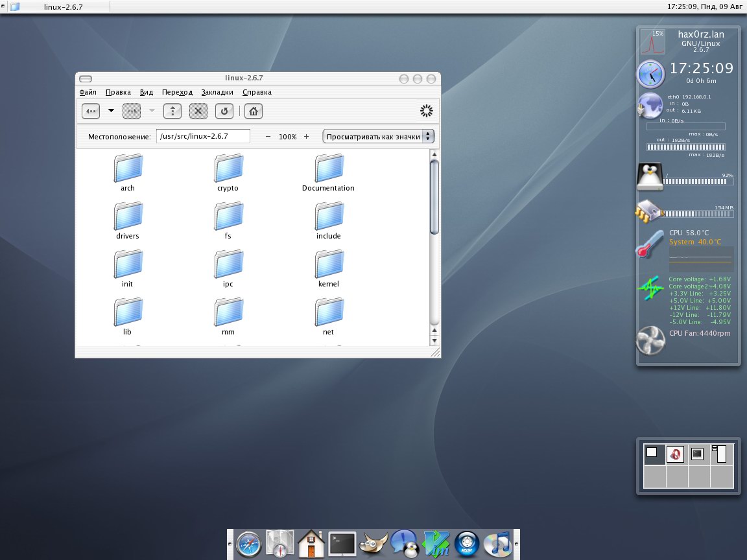
Task: Launch the Safari-style compass browser in dock
Action: click(x=249, y=544)
